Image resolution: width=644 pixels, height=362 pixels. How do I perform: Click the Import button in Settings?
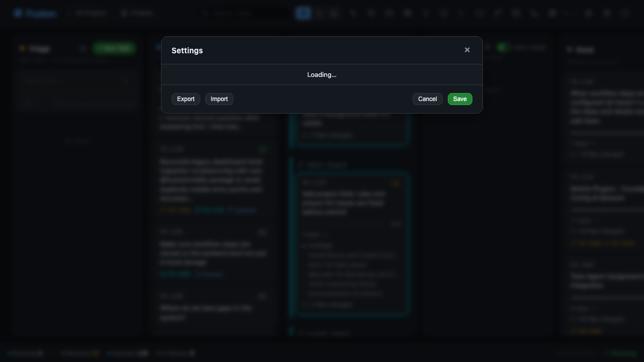click(219, 99)
